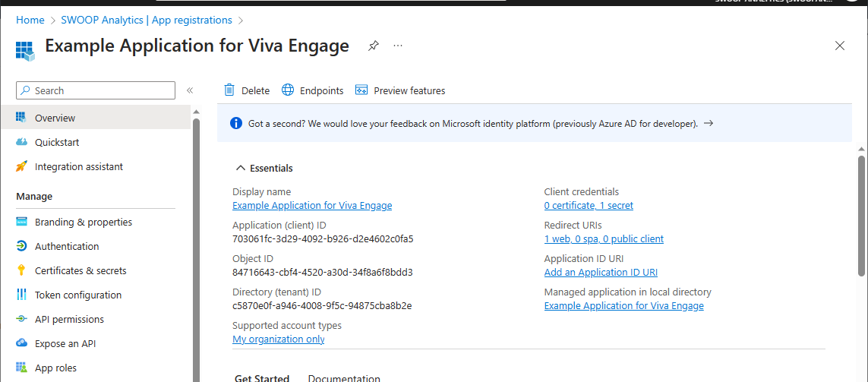Screen dimensions: 868x382
Task: Click Directory (tenant) ID value c5870e0f
Action: 322,305
